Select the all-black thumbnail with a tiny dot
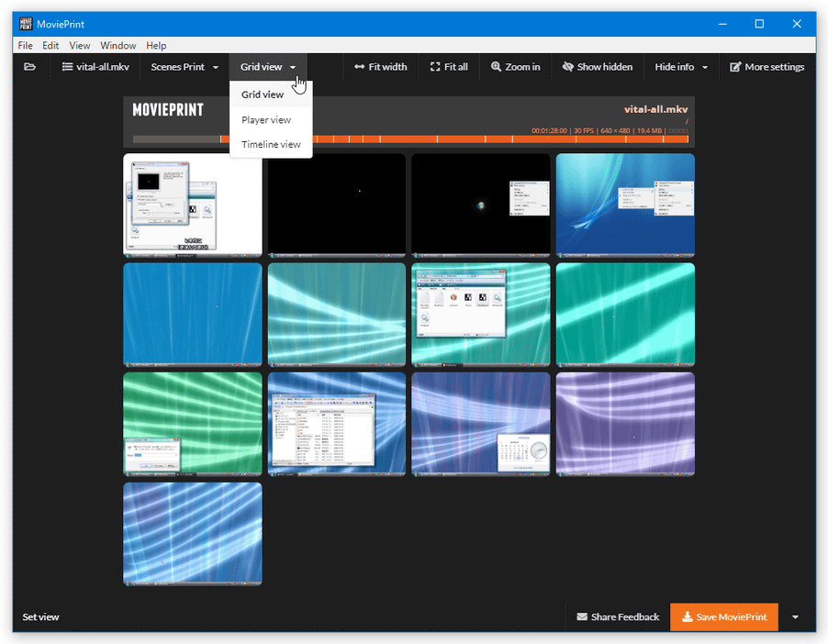 337,205
